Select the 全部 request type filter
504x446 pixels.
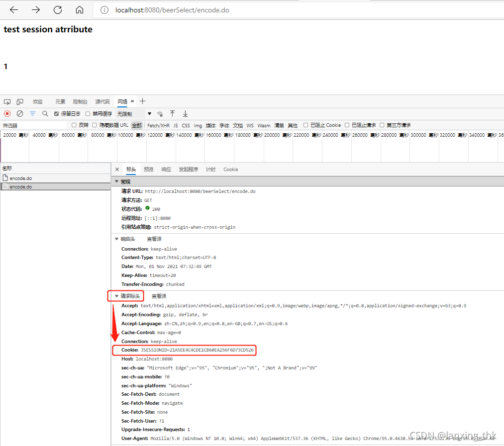coord(137,125)
